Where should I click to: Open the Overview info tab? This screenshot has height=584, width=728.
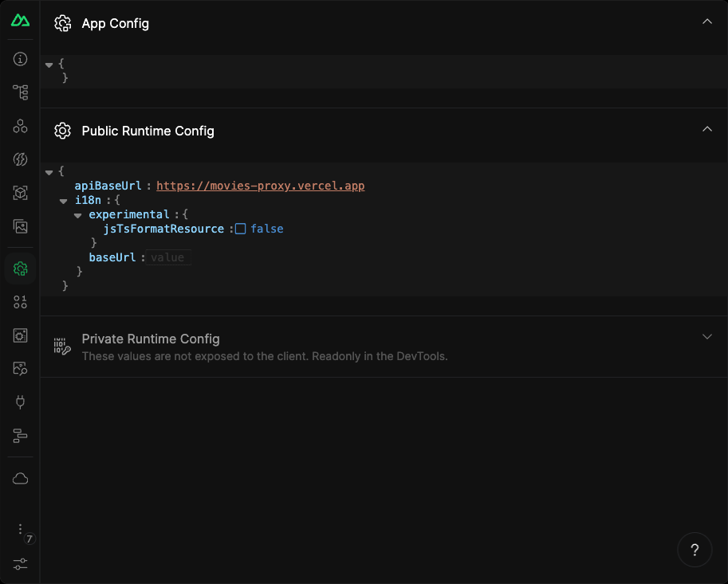tap(20, 59)
